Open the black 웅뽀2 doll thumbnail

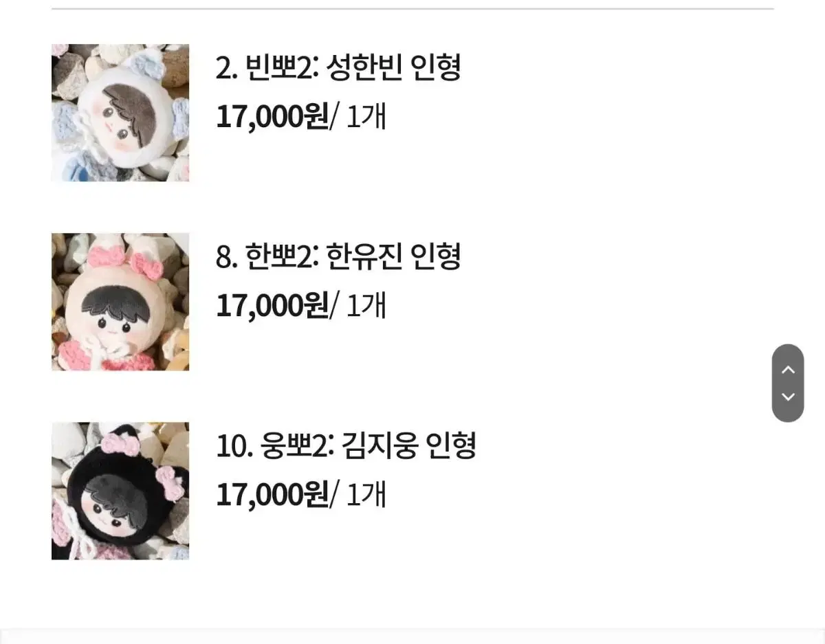[x=120, y=491]
